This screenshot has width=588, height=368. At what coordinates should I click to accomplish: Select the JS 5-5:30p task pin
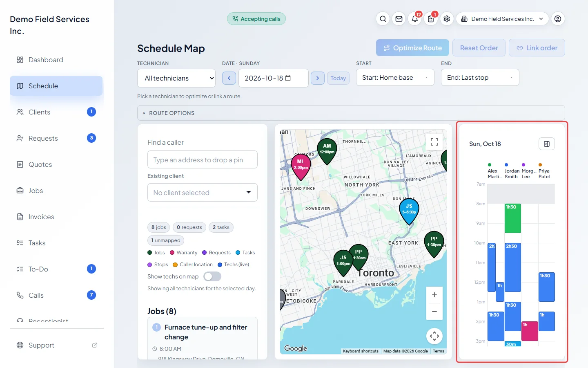(x=409, y=211)
